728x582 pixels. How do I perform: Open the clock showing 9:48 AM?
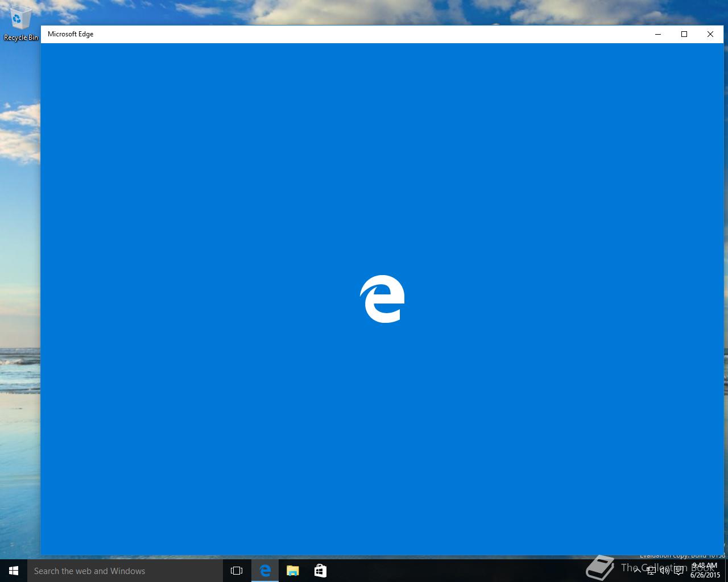(705, 571)
